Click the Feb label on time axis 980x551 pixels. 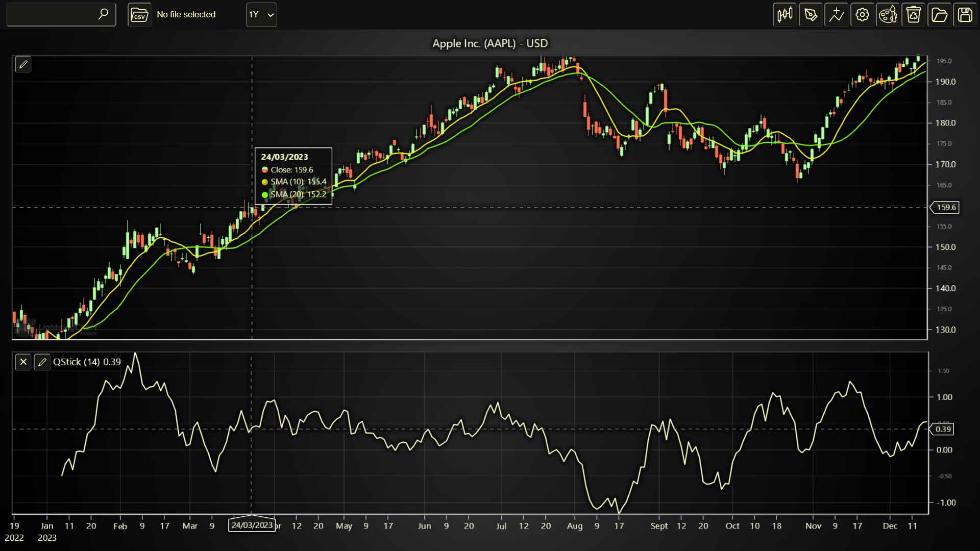[x=120, y=526]
